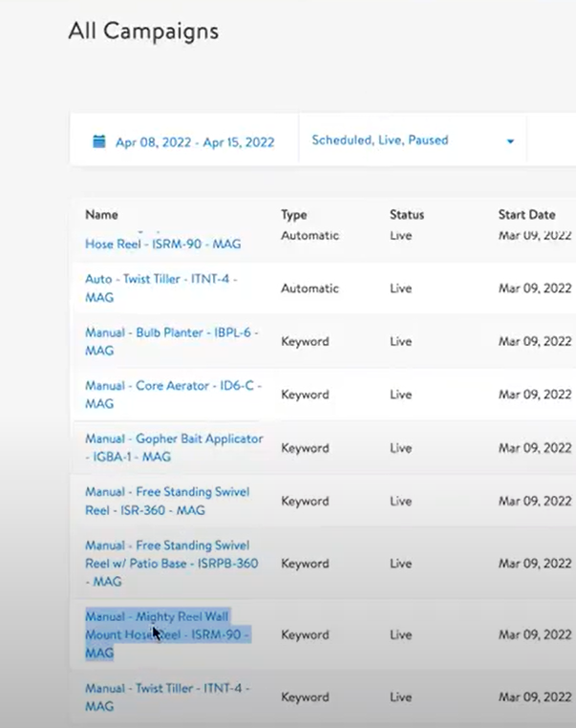576x728 pixels.
Task: Expand the status filter arrow
Action: tap(510, 141)
